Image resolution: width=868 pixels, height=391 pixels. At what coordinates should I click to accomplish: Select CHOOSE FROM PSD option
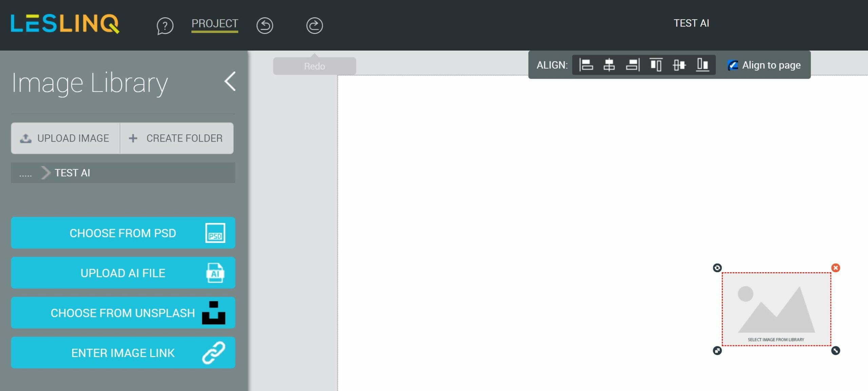[123, 233]
